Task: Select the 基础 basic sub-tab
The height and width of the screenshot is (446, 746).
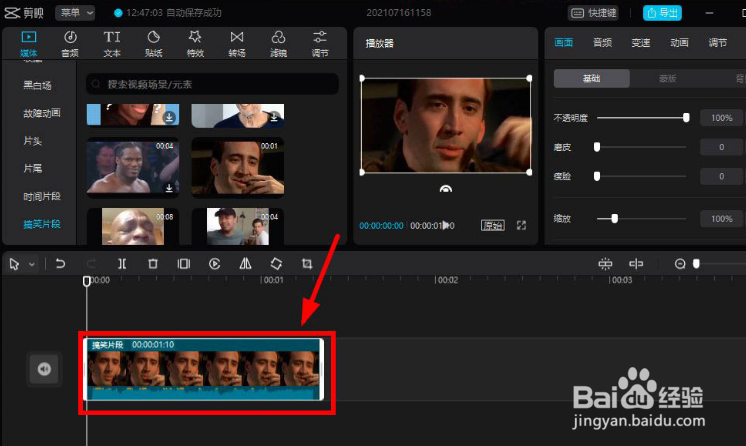Action: click(x=591, y=79)
